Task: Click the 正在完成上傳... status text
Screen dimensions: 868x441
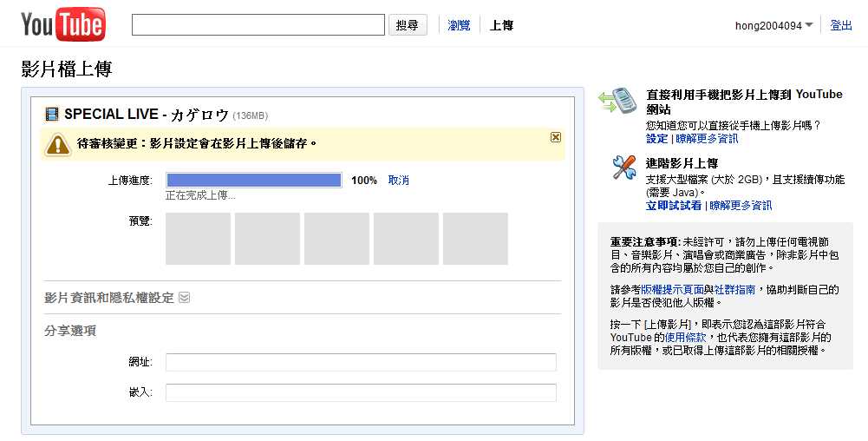Action: click(x=200, y=195)
